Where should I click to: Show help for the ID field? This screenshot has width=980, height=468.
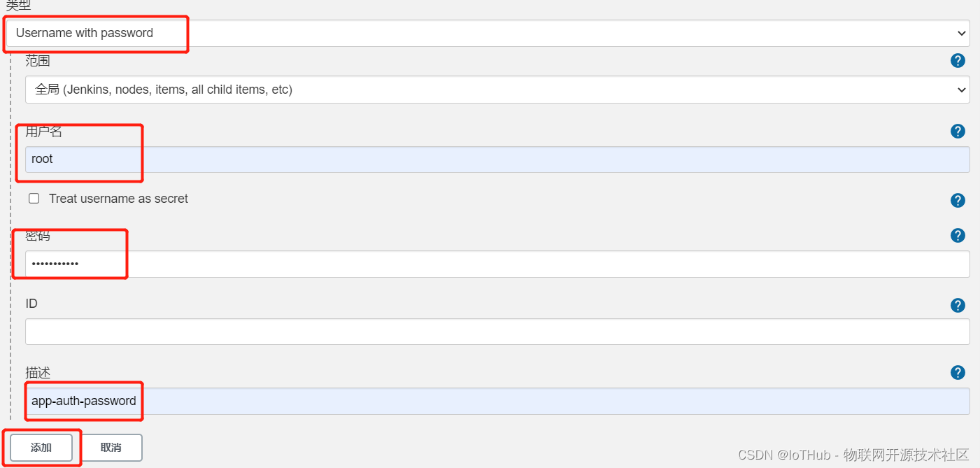(958, 305)
